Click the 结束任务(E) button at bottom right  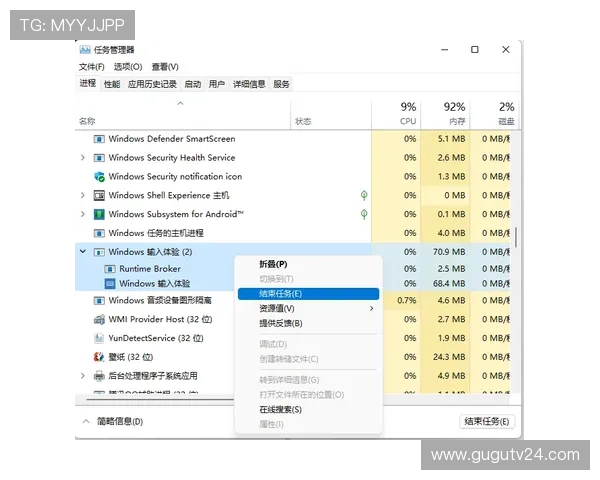(487, 421)
